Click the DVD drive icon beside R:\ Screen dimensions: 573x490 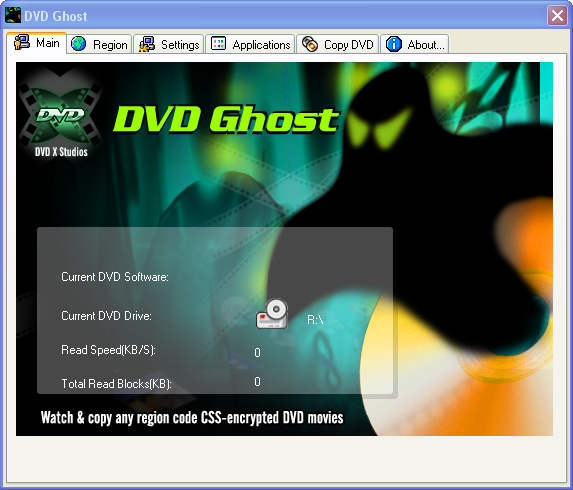(272, 314)
